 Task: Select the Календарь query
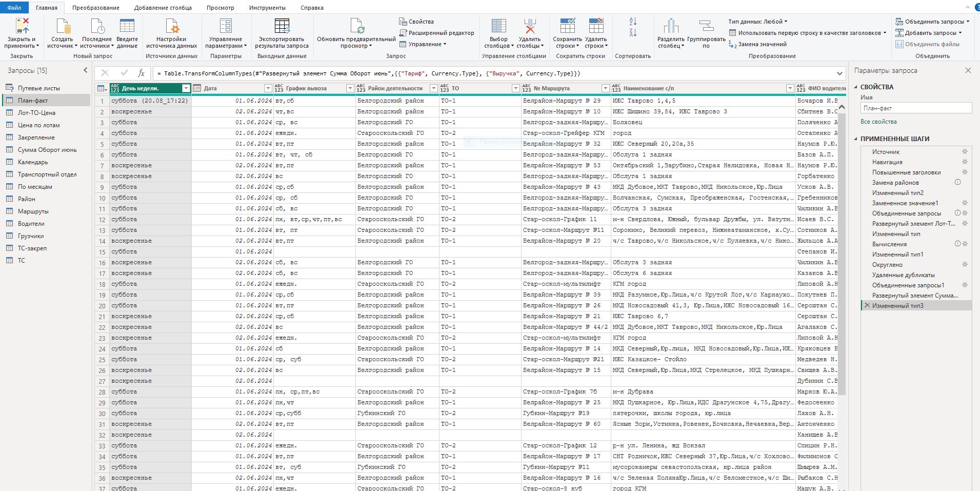point(33,162)
